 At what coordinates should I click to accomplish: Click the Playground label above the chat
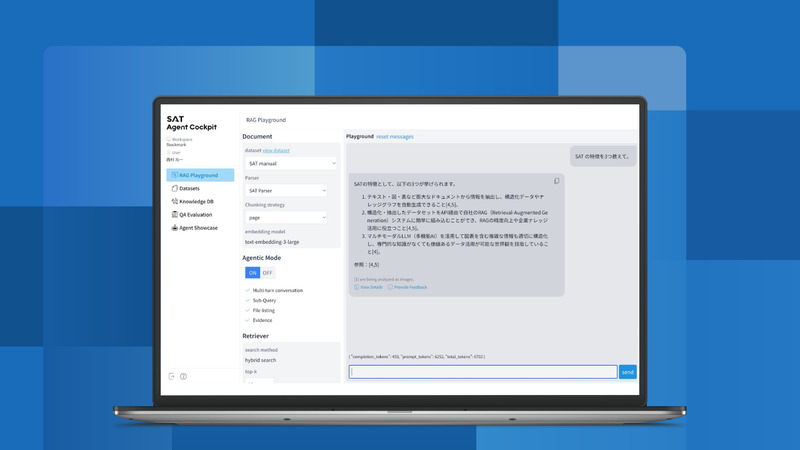pos(360,137)
